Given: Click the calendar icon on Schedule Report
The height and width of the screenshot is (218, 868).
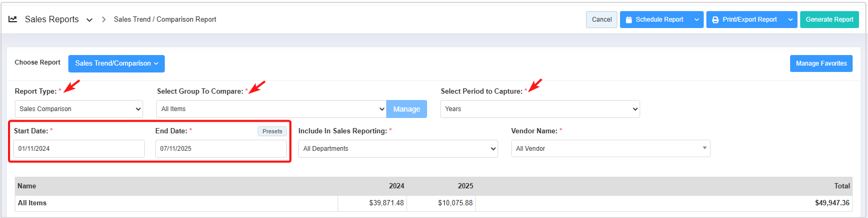Looking at the screenshot, I should click(628, 20).
